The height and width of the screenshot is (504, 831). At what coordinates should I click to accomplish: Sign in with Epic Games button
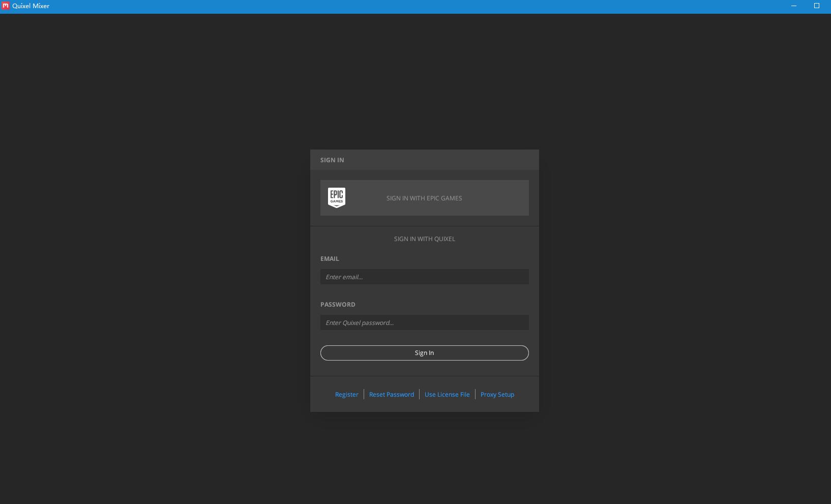point(424,198)
